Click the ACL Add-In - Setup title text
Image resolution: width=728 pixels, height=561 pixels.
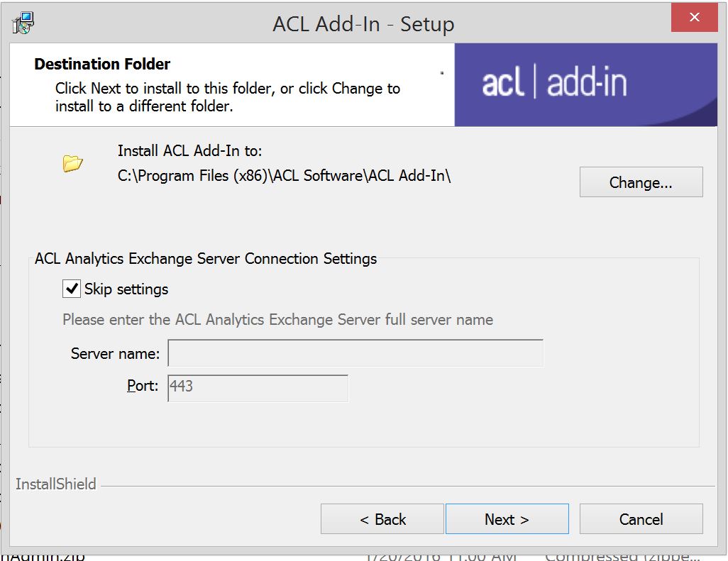click(x=363, y=23)
